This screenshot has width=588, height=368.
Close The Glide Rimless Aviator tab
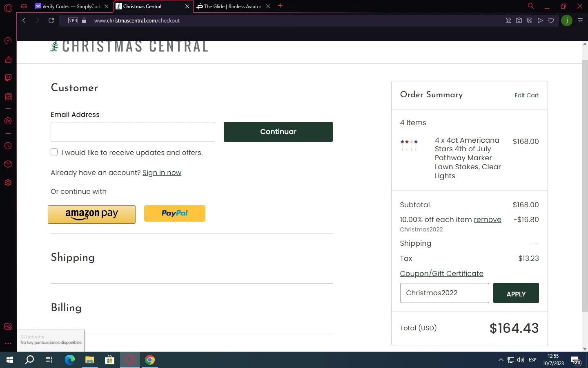(268, 6)
